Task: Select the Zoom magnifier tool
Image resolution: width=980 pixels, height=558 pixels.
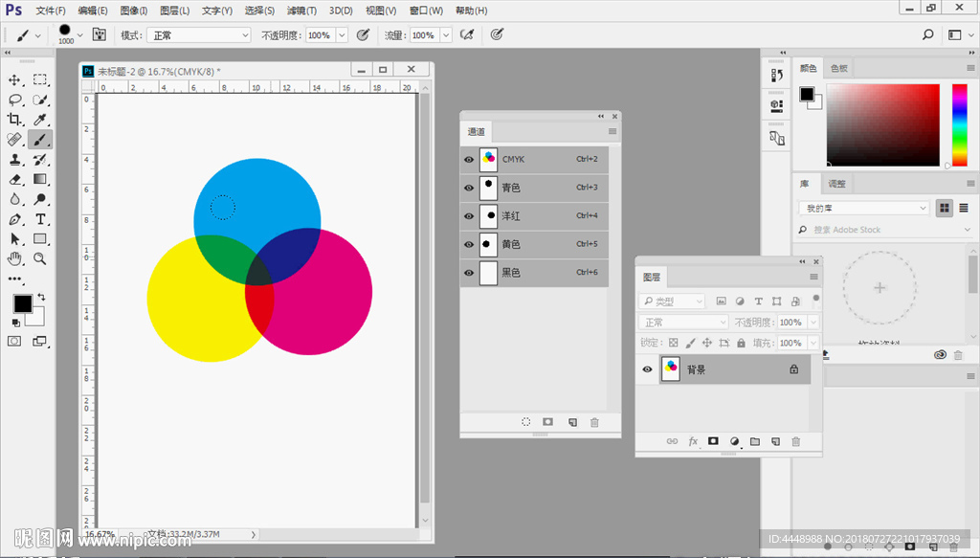Action: [x=40, y=258]
